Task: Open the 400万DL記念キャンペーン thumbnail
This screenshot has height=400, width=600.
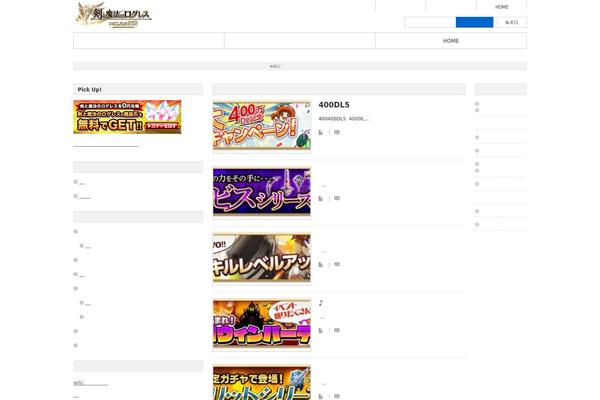Action: click(x=262, y=126)
